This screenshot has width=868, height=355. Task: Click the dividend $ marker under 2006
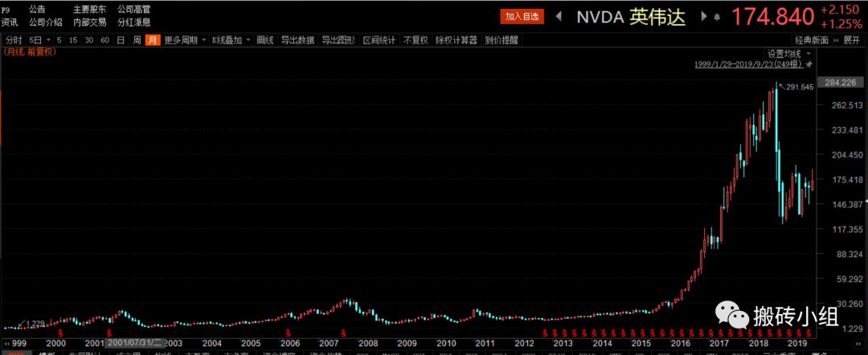click(289, 333)
